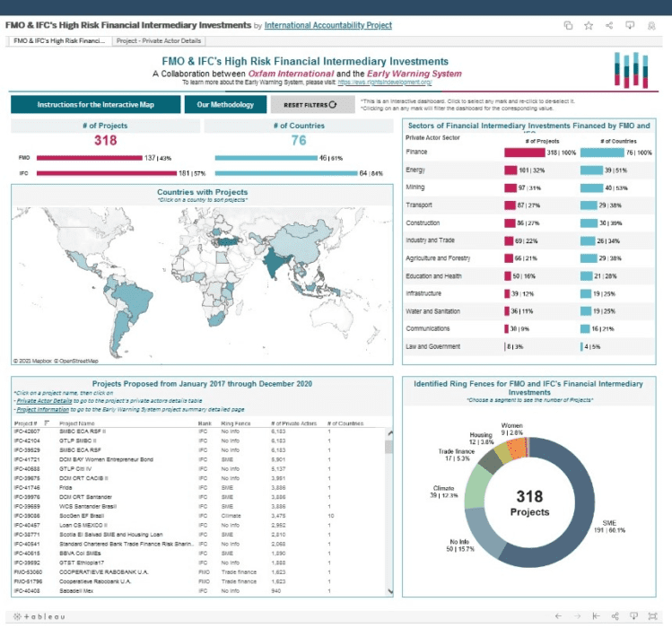Image resolution: width=672 pixels, height=628 pixels.
Task: Follow the 'Project Information' link in the instructions
Action: [42, 409]
